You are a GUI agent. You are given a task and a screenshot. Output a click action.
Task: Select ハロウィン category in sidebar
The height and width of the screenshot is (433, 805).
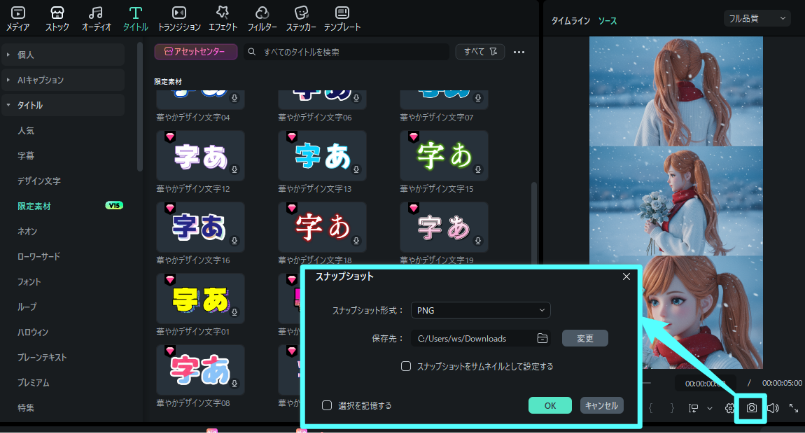(x=33, y=332)
